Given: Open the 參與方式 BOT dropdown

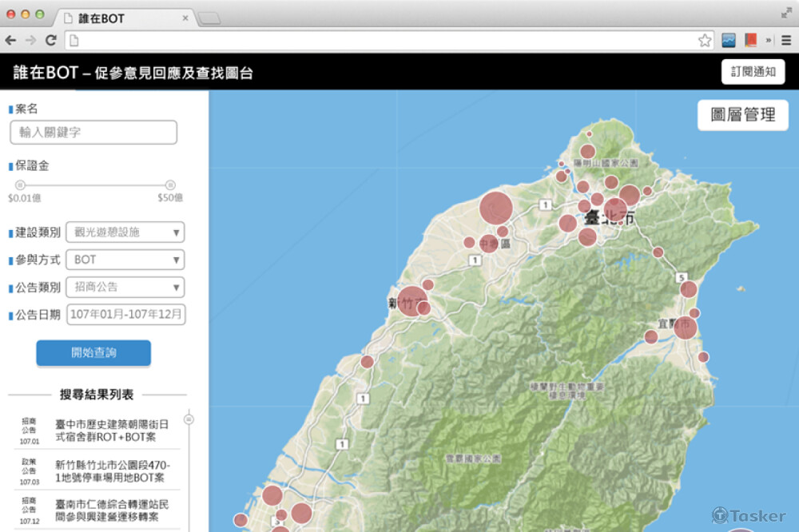Looking at the screenshot, I should click(x=125, y=260).
